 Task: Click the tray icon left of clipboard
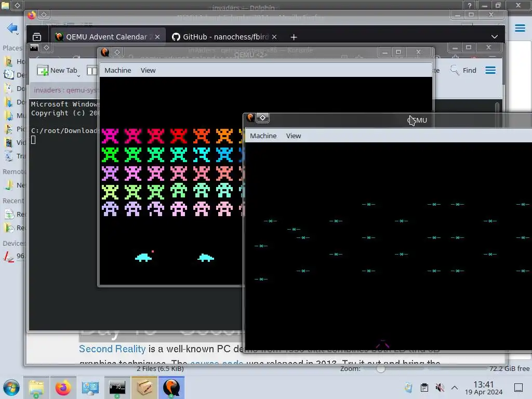click(408, 388)
